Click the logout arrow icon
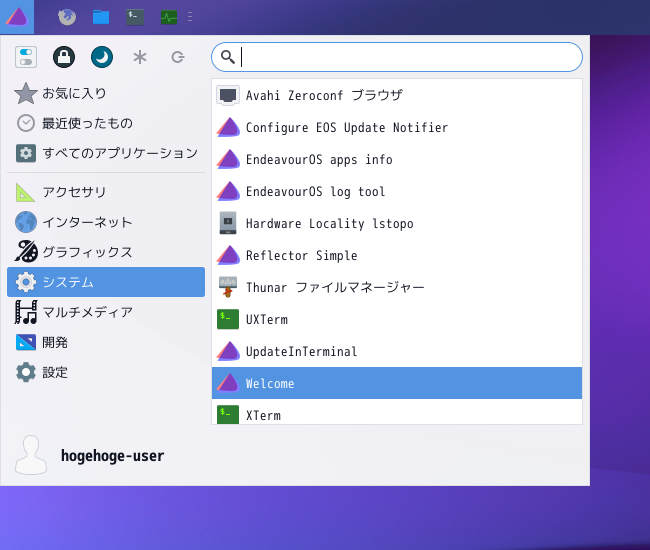The width and height of the screenshot is (650, 550). coord(178,57)
